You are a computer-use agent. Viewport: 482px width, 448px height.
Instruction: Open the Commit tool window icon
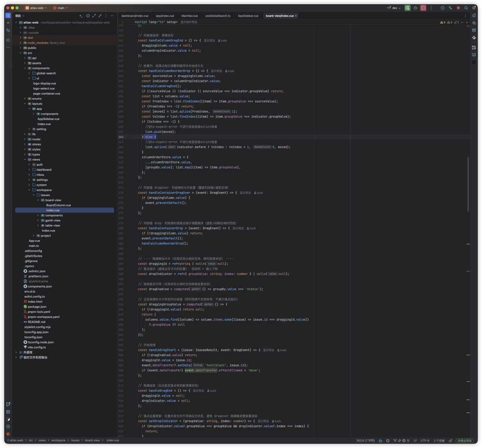8,23
